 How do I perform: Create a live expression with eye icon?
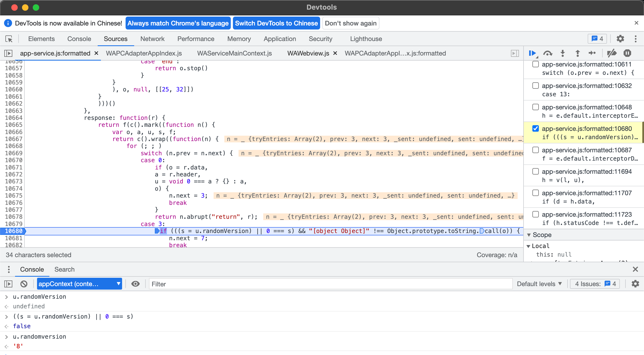pyautogui.click(x=136, y=284)
